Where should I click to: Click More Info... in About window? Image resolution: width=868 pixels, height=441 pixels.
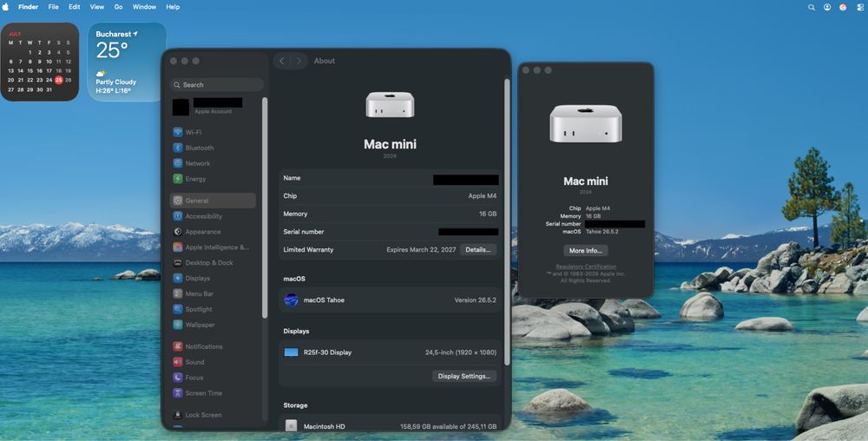click(586, 251)
